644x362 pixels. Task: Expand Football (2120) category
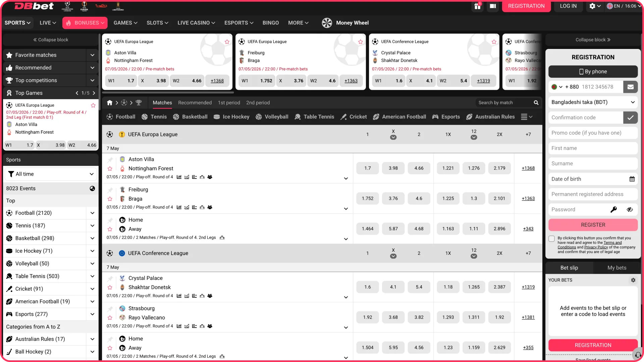(x=92, y=213)
